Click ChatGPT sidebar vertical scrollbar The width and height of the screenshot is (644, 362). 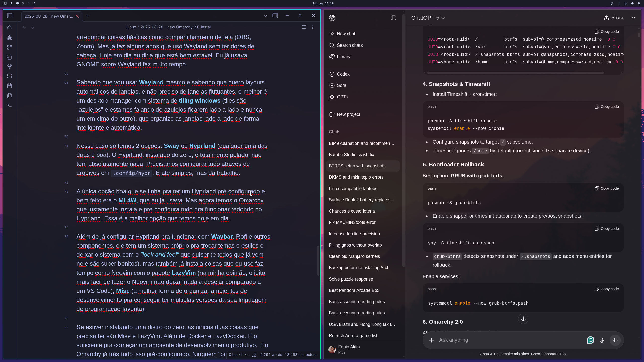[x=404, y=141]
